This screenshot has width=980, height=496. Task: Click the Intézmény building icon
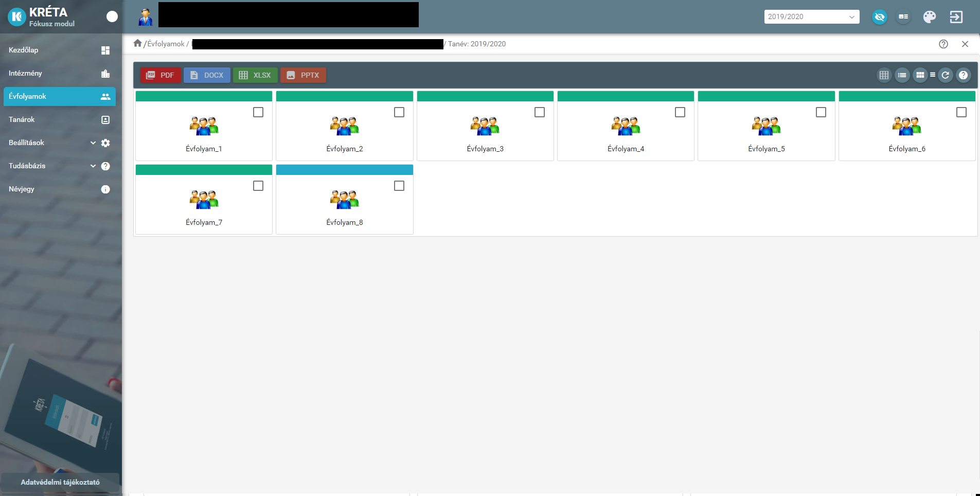click(x=105, y=74)
